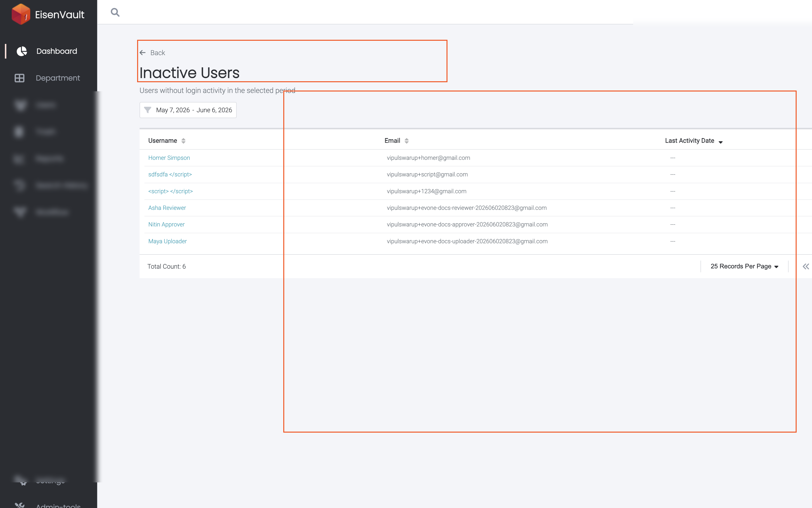This screenshot has width=812, height=508.
Task: Open Homer Simpson user link
Action: 169,158
